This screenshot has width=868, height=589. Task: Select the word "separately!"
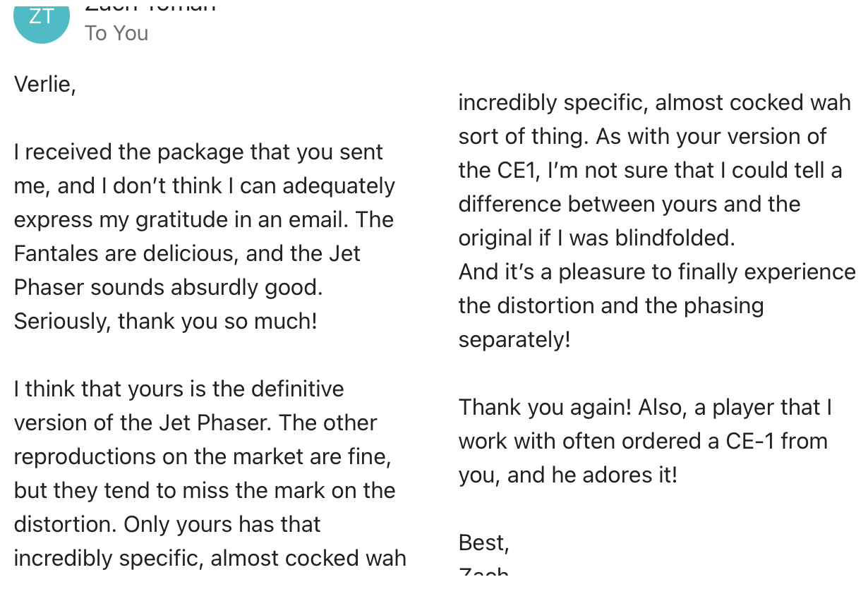pos(514,340)
